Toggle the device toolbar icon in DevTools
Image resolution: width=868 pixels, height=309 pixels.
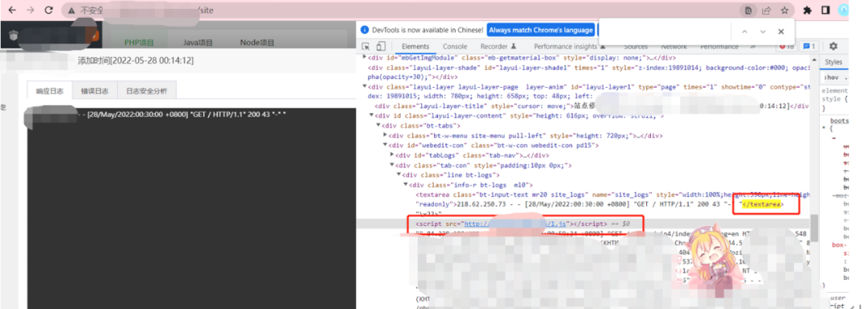pos(381,47)
